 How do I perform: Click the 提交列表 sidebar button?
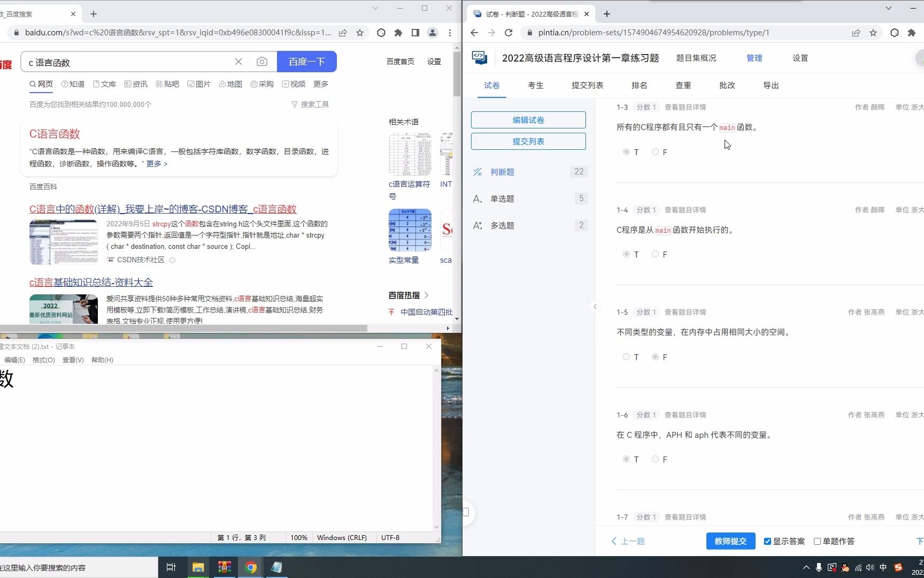point(528,141)
